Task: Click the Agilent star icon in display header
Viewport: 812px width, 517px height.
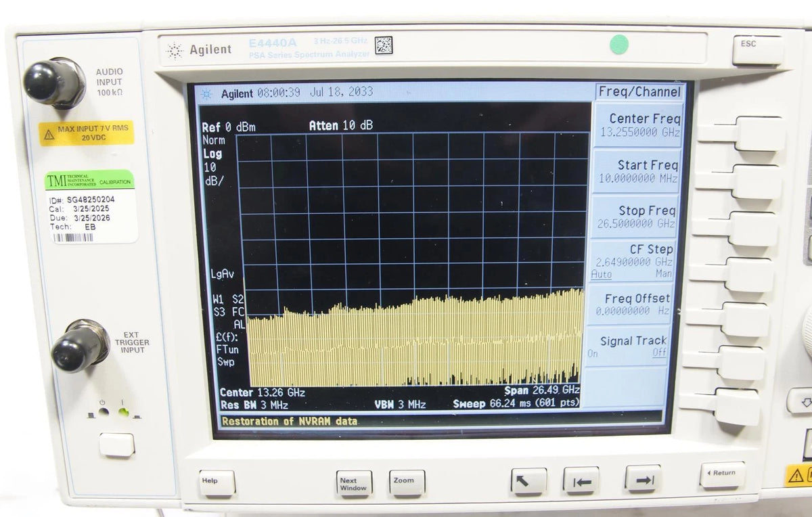Action: (x=206, y=94)
